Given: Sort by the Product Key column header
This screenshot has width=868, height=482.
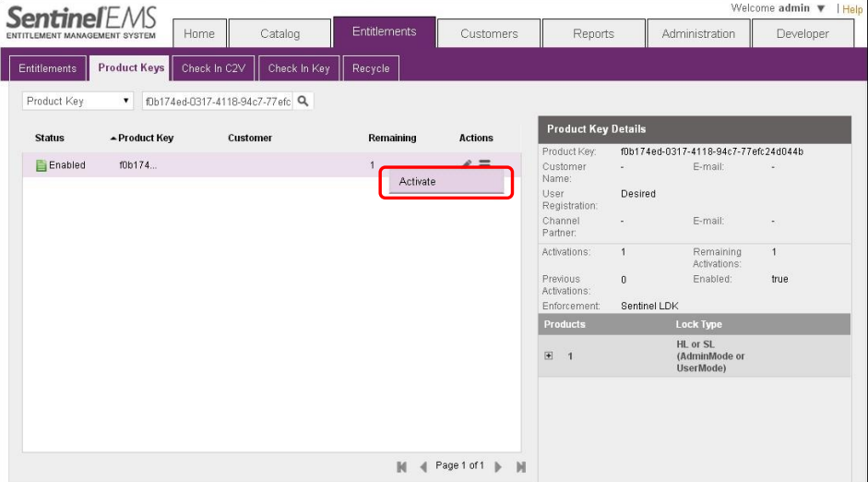Looking at the screenshot, I should coord(146,138).
